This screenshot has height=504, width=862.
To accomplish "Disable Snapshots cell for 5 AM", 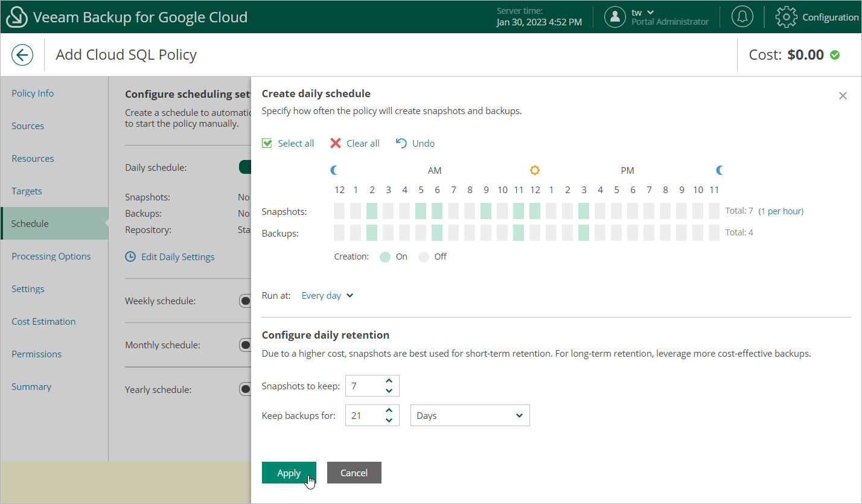I will [421, 211].
